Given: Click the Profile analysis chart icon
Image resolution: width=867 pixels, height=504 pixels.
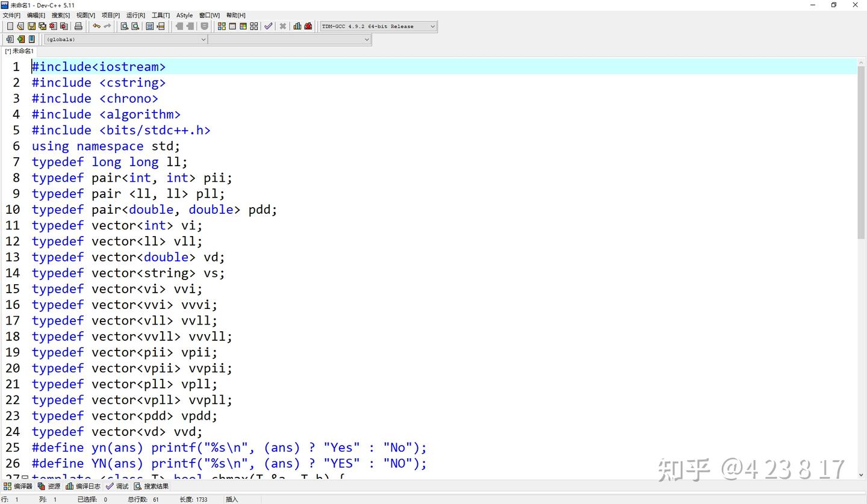Looking at the screenshot, I should point(297,26).
